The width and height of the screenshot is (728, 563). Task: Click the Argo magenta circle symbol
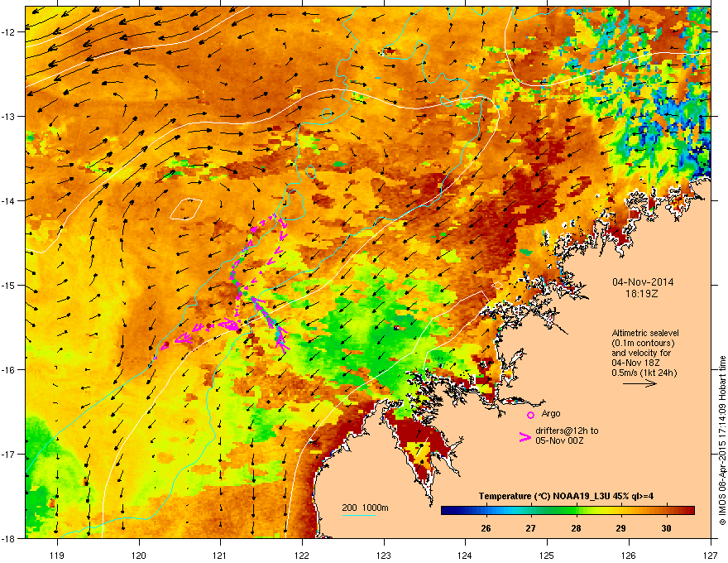coord(530,415)
